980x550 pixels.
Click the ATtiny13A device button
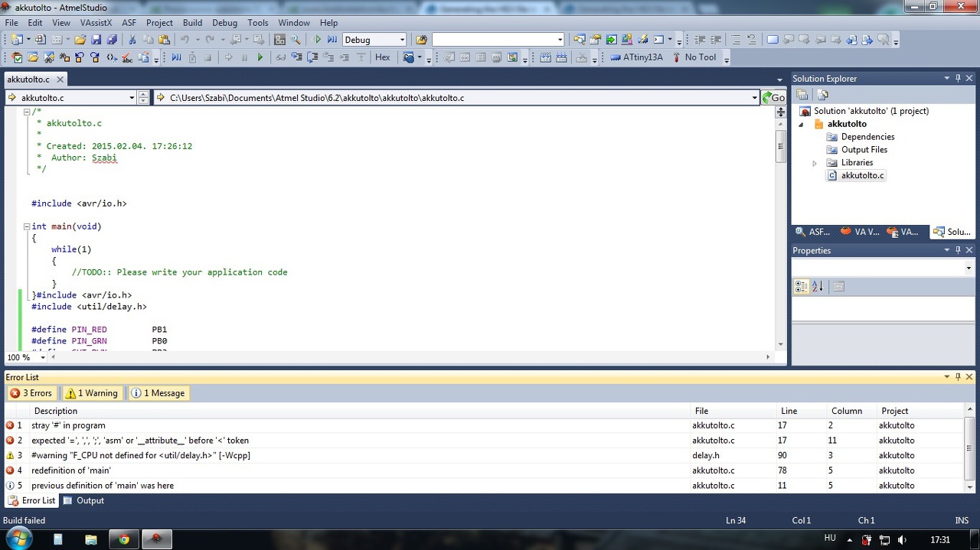coord(637,57)
